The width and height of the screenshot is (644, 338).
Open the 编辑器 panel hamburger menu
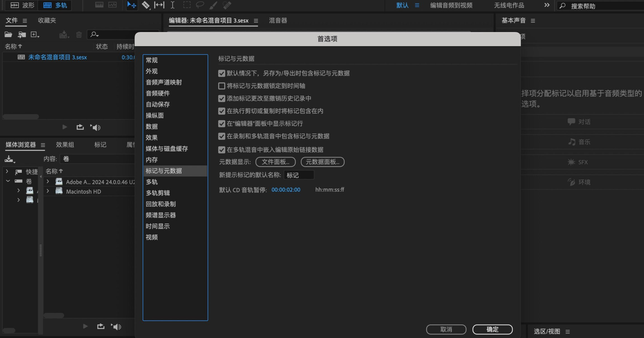tap(256, 21)
